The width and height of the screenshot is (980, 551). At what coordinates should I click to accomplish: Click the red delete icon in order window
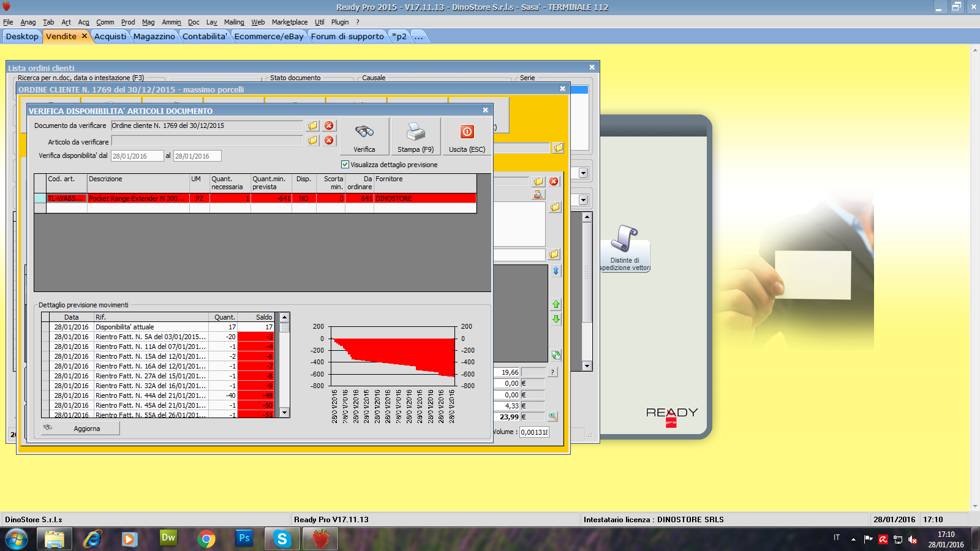(554, 181)
